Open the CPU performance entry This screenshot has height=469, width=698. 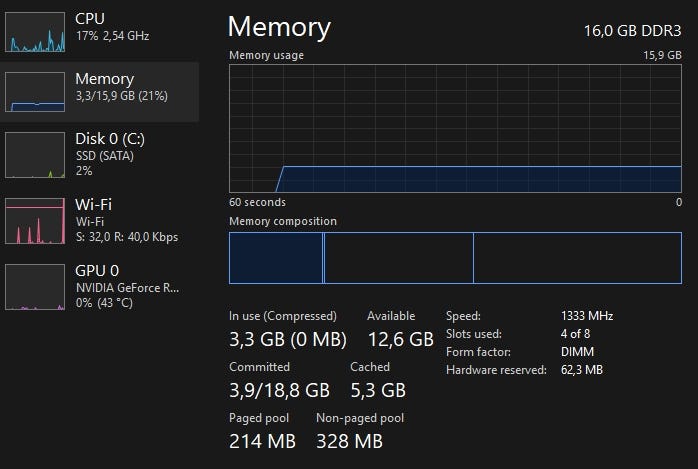click(x=110, y=28)
